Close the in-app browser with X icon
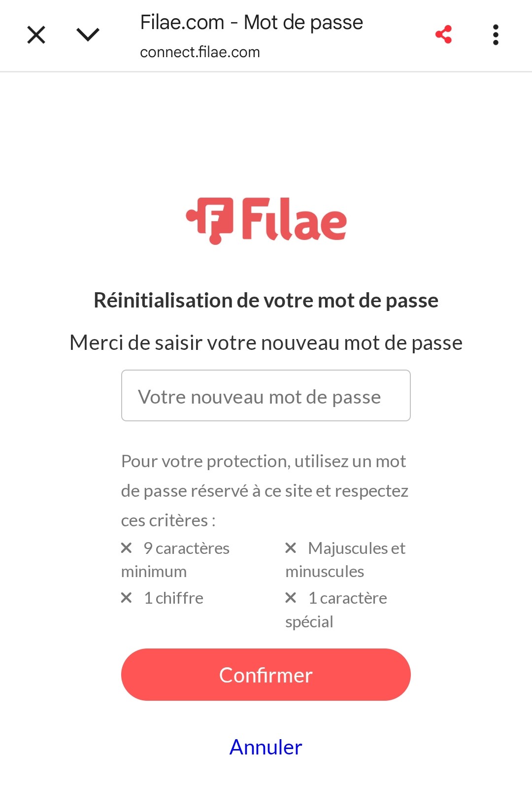The image size is (532, 786). coord(36,35)
